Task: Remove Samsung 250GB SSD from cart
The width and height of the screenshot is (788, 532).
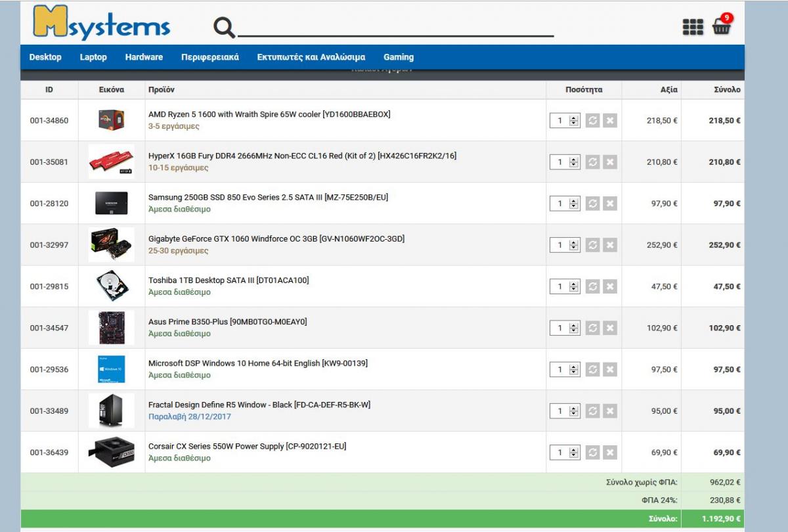Action: (x=610, y=204)
